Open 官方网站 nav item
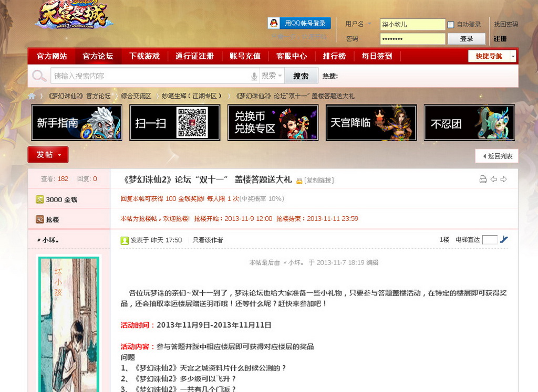This screenshot has height=392, width=538. point(52,56)
